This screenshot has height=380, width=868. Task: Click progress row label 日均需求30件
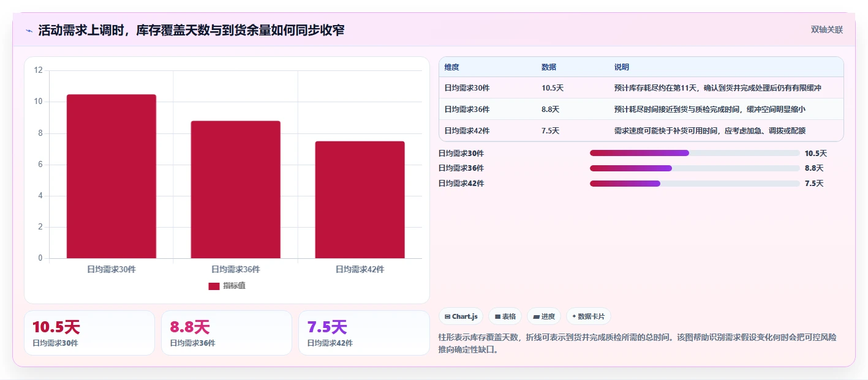(x=461, y=154)
